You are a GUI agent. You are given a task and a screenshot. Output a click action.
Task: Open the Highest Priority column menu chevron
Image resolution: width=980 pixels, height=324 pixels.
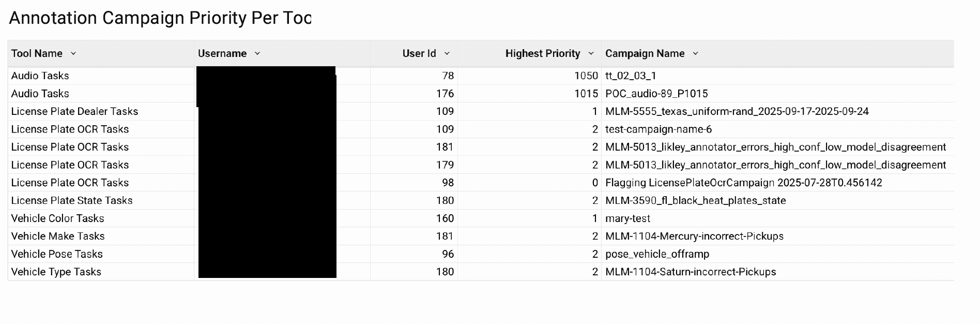591,53
